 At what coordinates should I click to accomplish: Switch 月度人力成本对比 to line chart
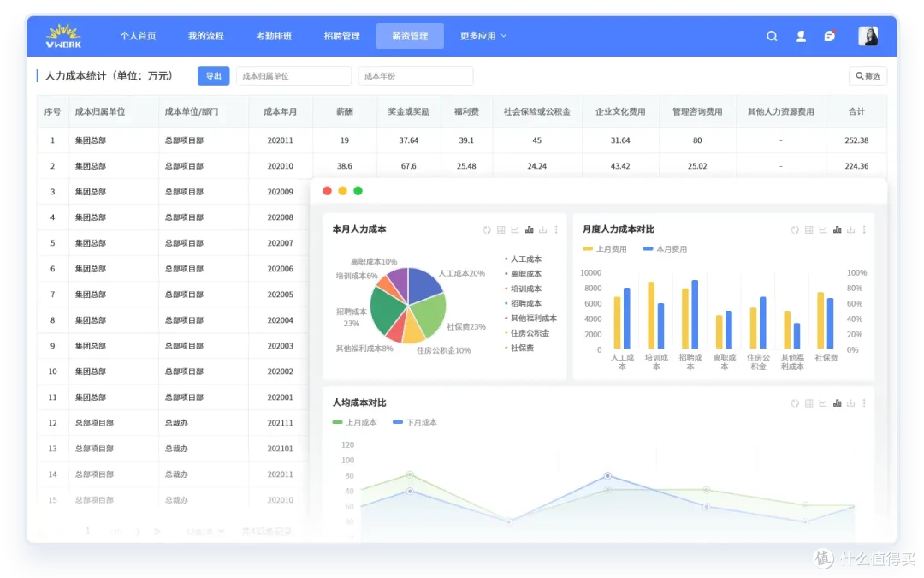(x=823, y=230)
